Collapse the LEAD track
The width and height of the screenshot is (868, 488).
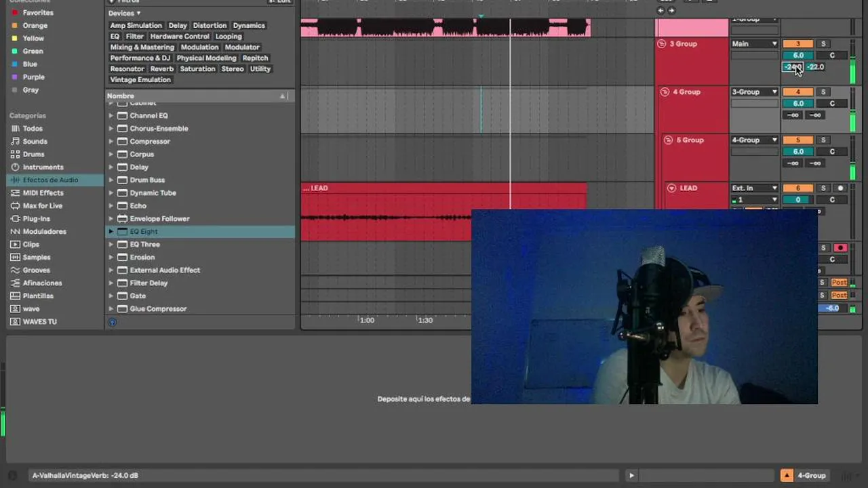coord(672,188)
